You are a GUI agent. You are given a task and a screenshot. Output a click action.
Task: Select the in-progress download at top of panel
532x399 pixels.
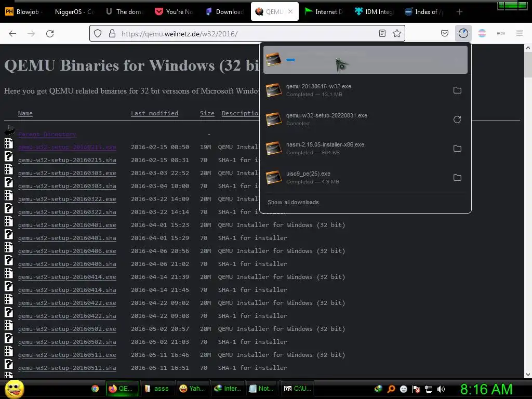[365, 60]
